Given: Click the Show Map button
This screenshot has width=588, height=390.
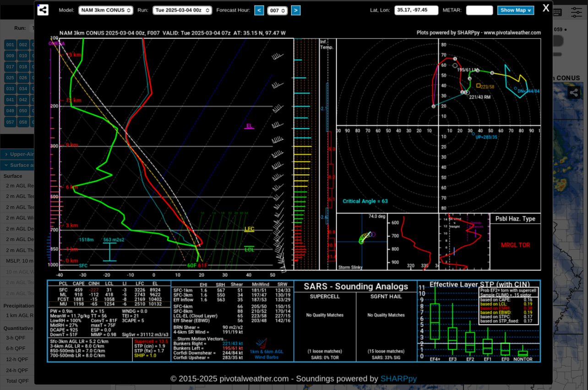Looking at the screenshot, I should (x=516, y=10).
